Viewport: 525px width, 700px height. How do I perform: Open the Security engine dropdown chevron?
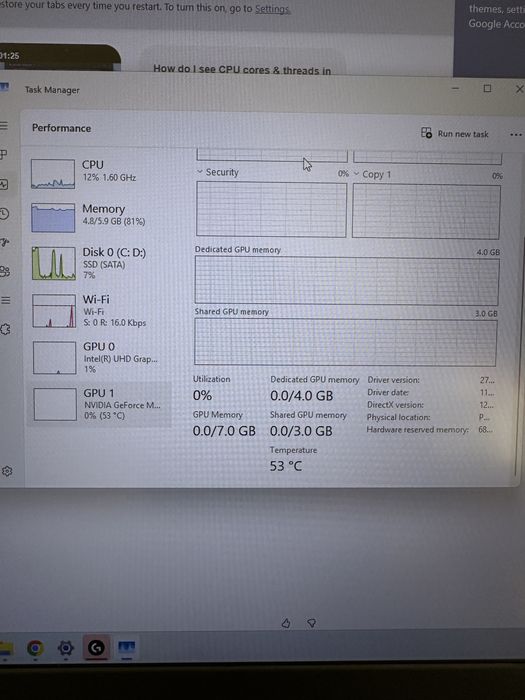[200, 172]
